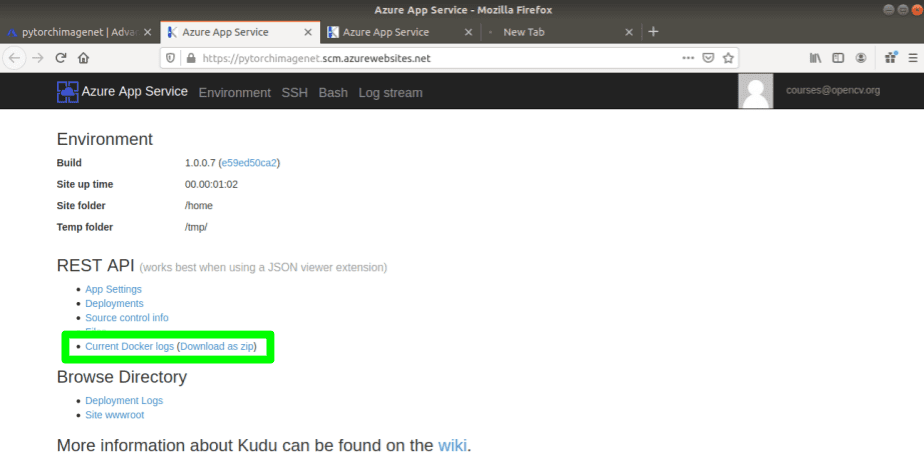924x470 pixels.
Task: Open a new tab with plus button
Action: coord(653,32)
